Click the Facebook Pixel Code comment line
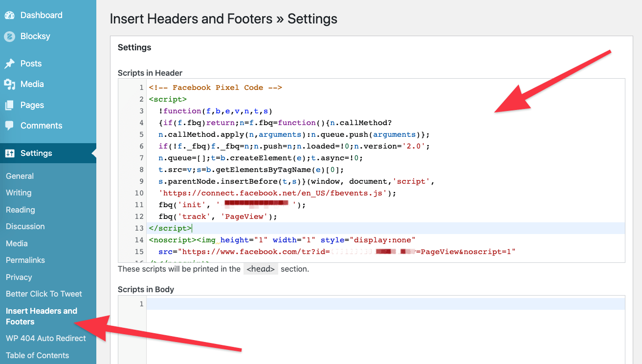The image size is (642, 364). [x=216, y=87]
